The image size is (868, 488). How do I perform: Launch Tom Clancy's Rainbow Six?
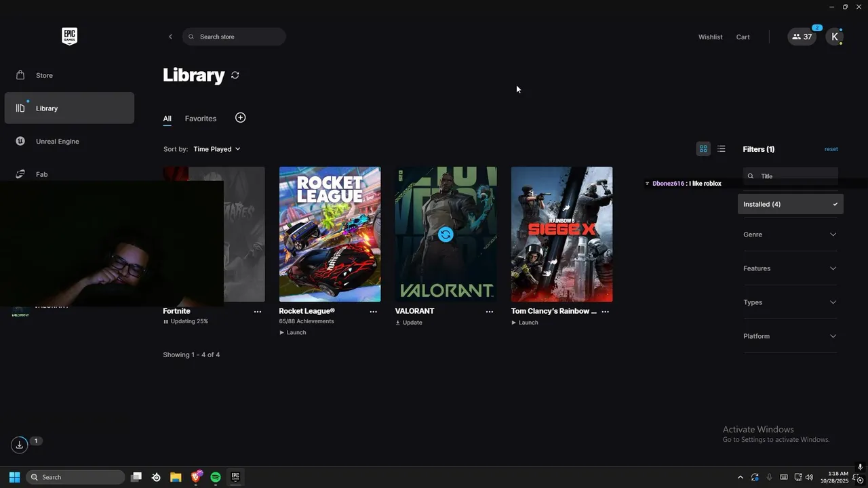point(525,323)
